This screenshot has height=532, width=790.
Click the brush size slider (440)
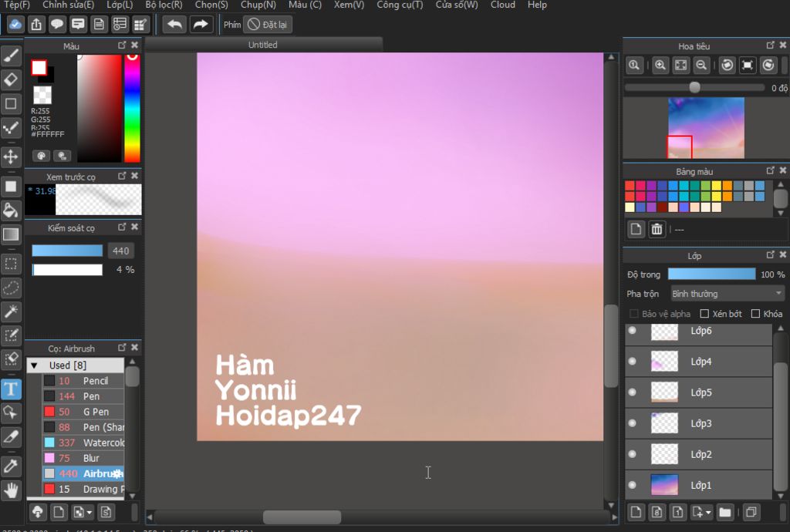click(x=67, y=251)
